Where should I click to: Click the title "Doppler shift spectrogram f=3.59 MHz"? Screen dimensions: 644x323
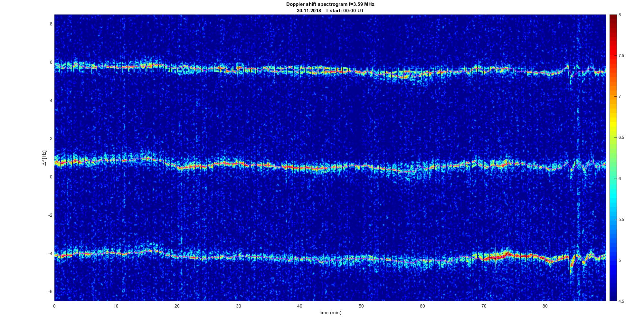coord(330,4)
